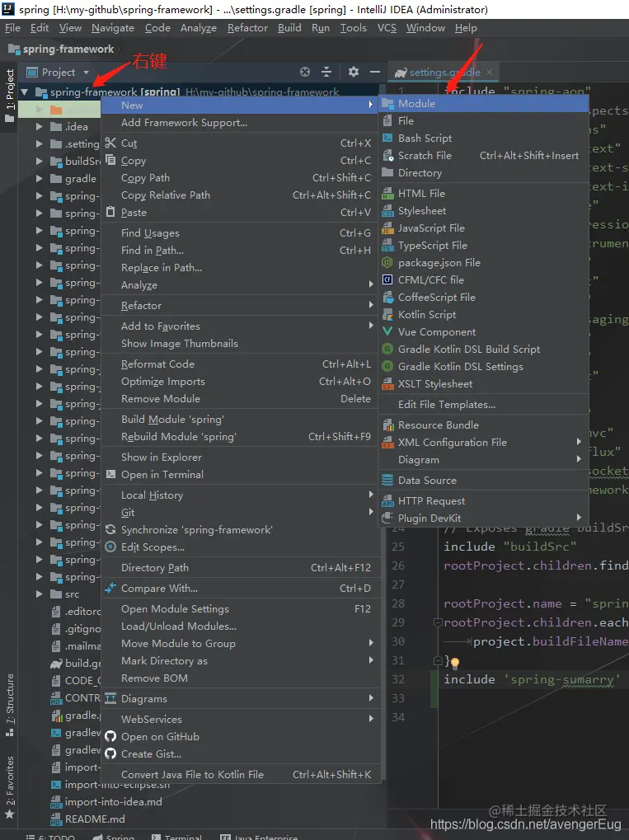
Task: Click the CFML/CFC file icon
Action: point(387,279)
